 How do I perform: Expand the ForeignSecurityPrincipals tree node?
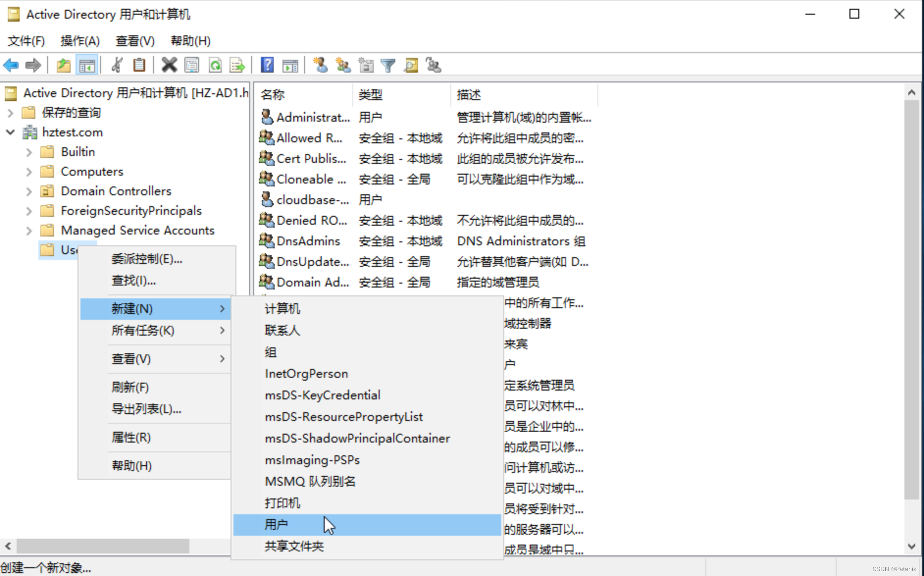[29, 211]
